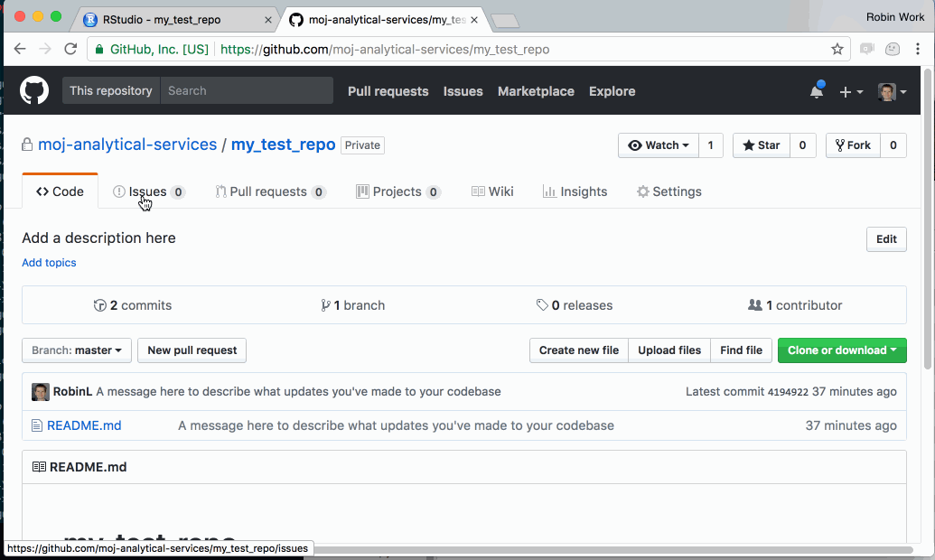This screenshot has height=560, width=935.
Task: Open the Insights tab
Action: 575,191
